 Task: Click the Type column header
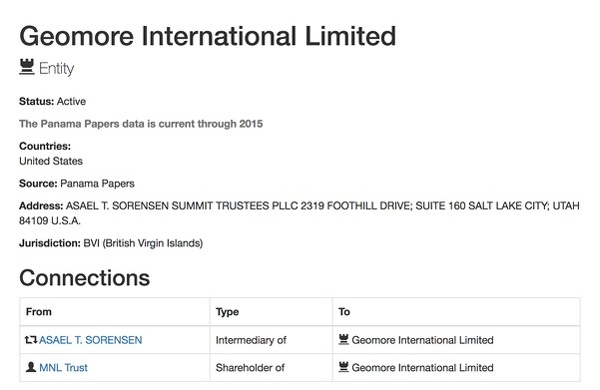pos(227,312)
